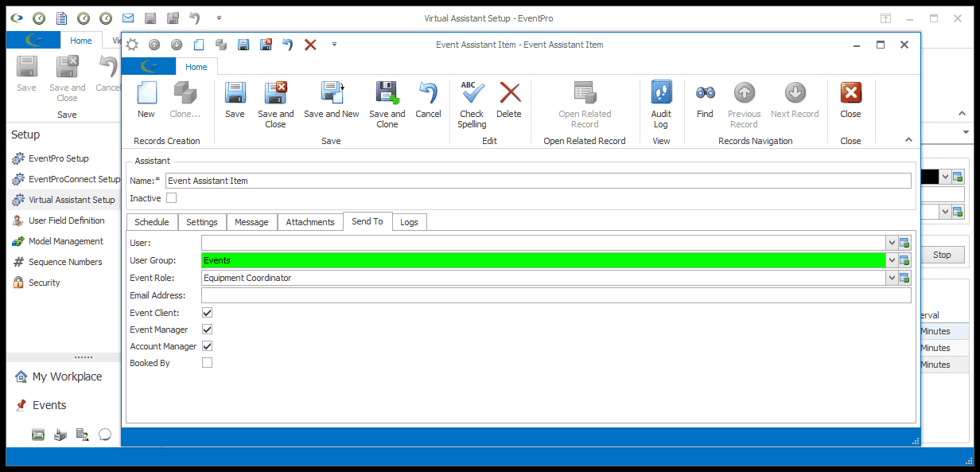Check the Booked By checkbox

click(208, 363)
